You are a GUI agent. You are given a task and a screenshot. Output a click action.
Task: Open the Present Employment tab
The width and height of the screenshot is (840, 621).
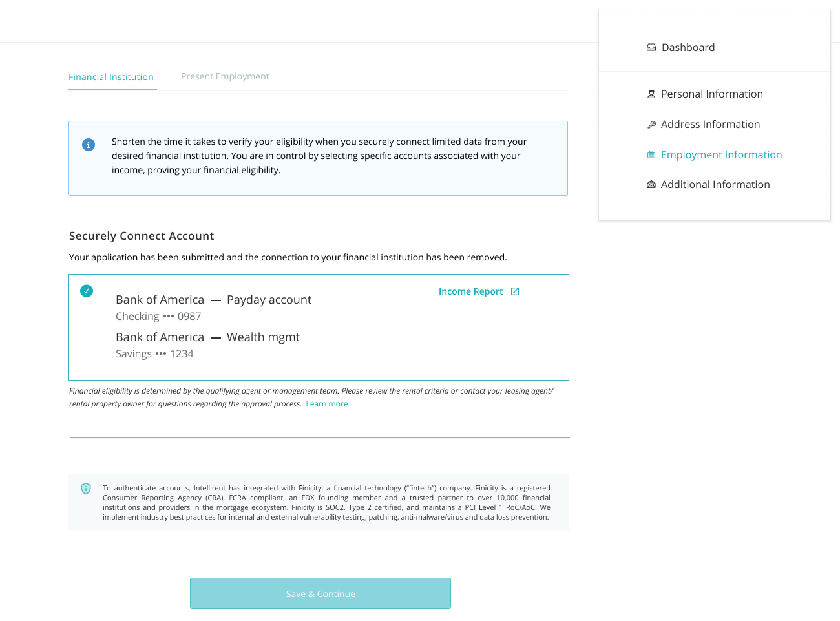point(225,76)
